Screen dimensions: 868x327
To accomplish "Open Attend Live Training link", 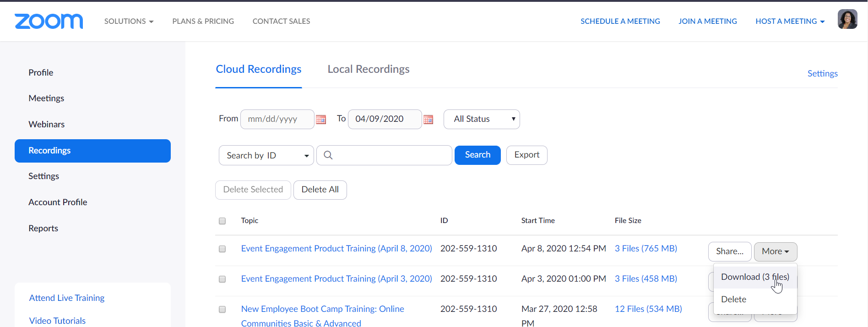I will 67,298.
